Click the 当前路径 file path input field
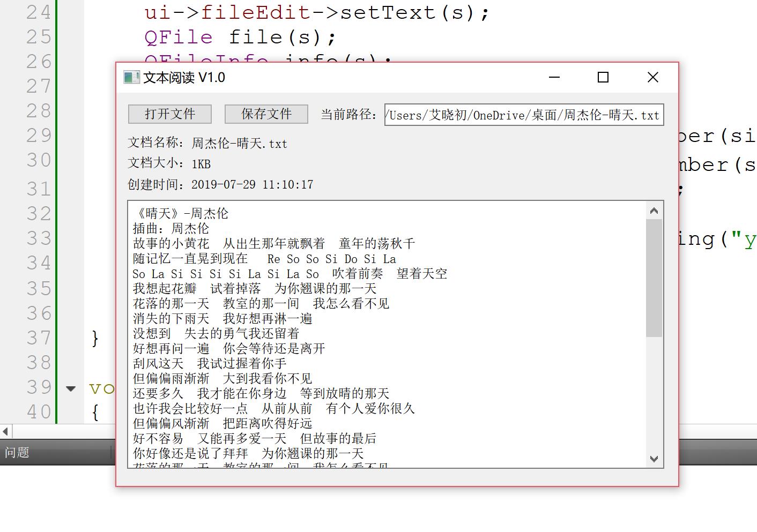 click(x=523, y=115)
